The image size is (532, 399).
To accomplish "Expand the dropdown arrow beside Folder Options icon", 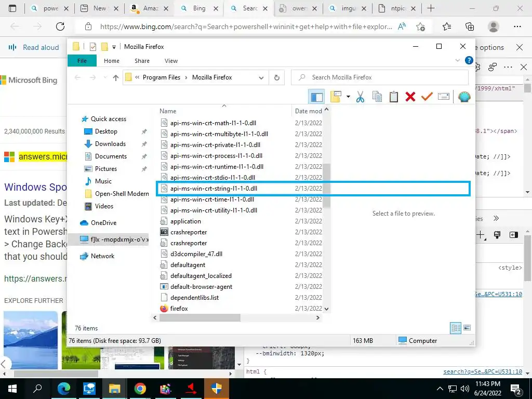I will pos(348,97).
